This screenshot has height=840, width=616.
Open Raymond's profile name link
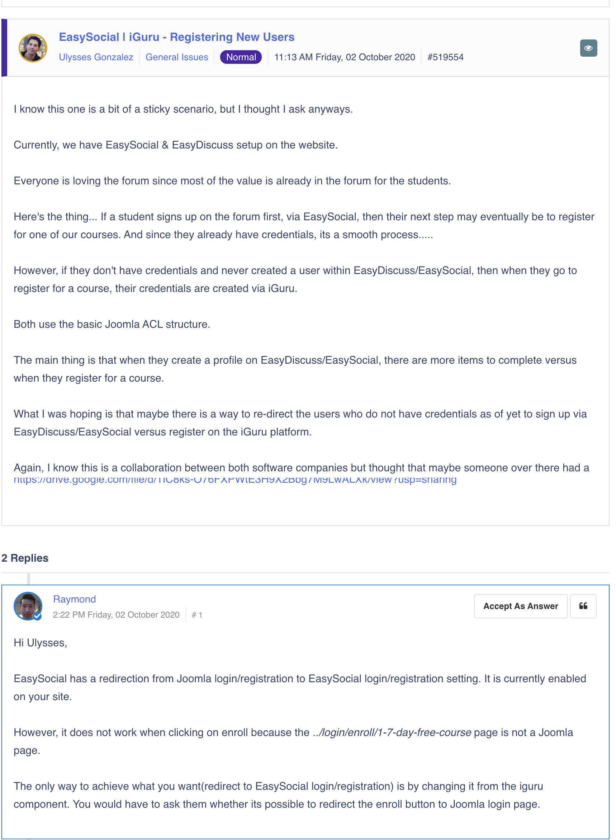click(74, 599)
